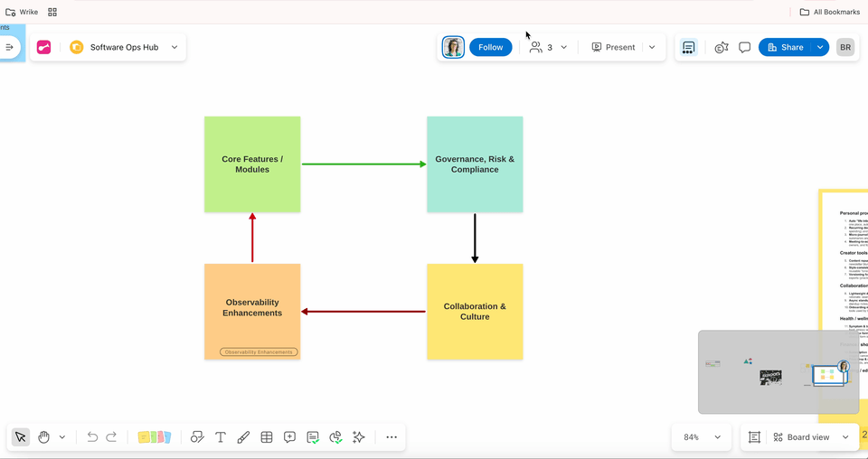This screenshot has width=868, height=459.
Task: Toggle the frames panel icon
Action: (x=755, y=437)
